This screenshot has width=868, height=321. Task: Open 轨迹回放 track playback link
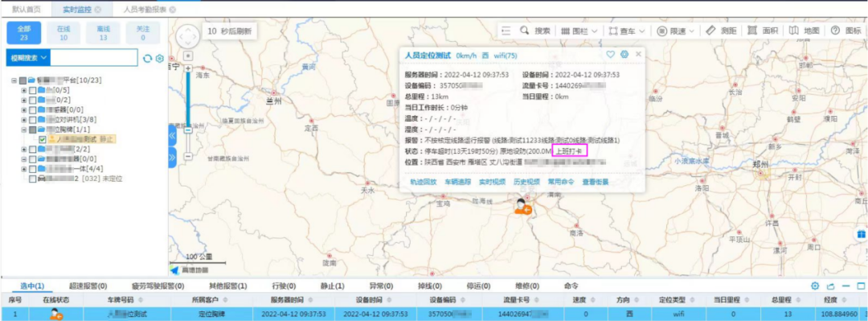click(x=423, y=181)
